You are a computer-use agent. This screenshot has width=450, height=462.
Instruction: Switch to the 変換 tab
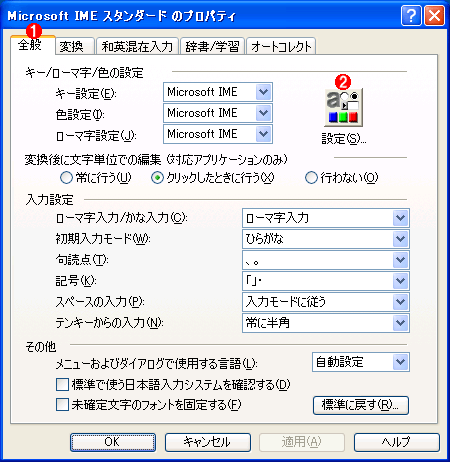point(74,46)
